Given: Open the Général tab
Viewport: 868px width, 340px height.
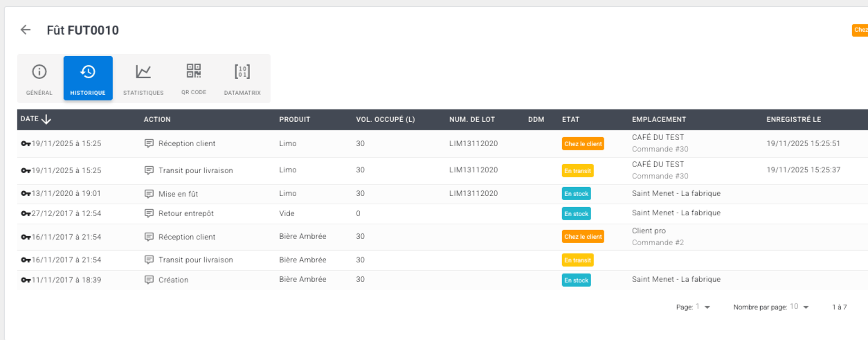Looking at the screenshot, I should (x=39, y=78).
